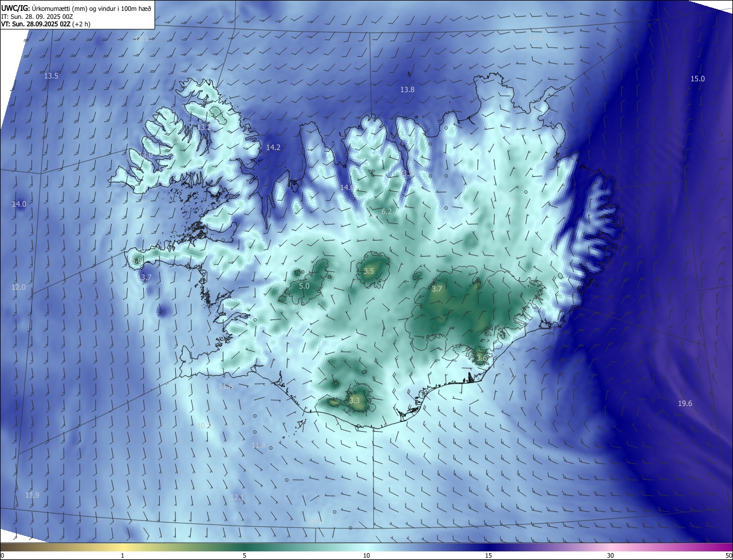The width and height of the screenshot is (733, 560).
Task: Click the 3.6 value label
Action: coord(481,358)
